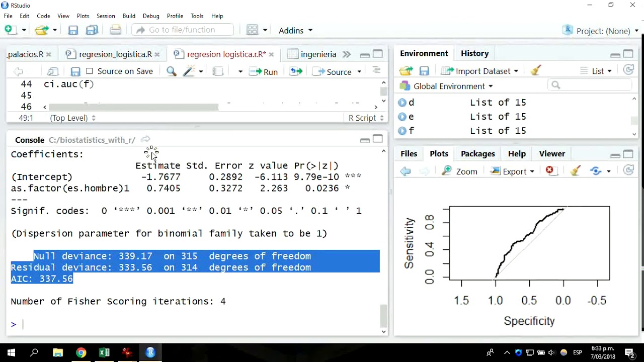Screen dimensions: 644x362
Task: Expand object f in Environment
Action: coord(402,131)
